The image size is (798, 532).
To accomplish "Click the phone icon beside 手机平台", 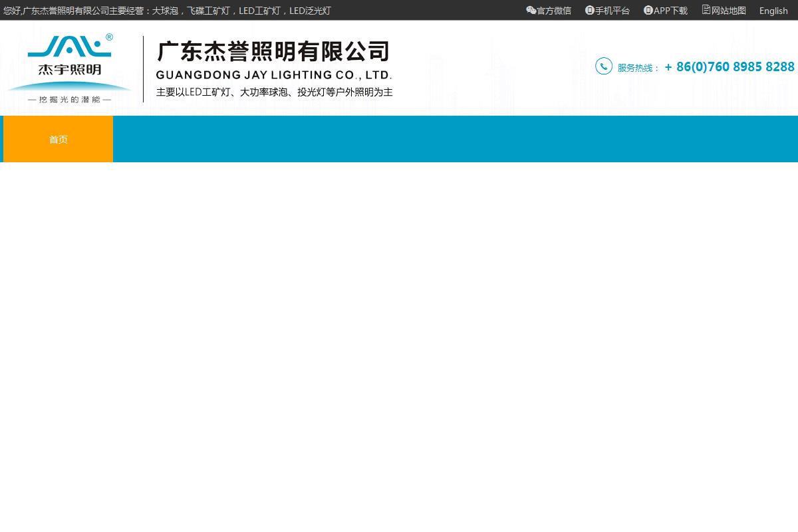I will click(x=589, y=10).
